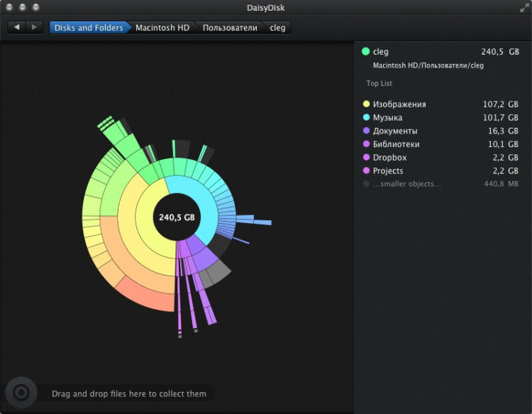Navigate to Пользователи breadcrumb

(230, 28)
